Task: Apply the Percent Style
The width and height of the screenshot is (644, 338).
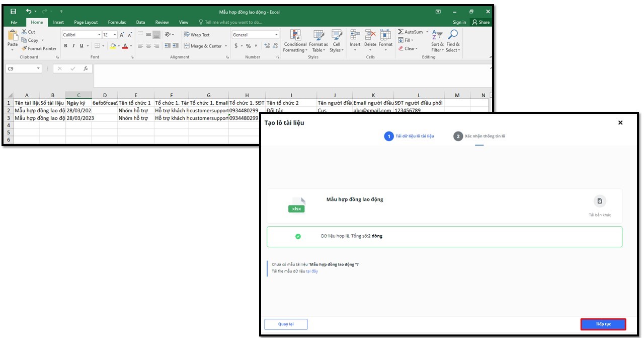Action: tap(248, 46)
